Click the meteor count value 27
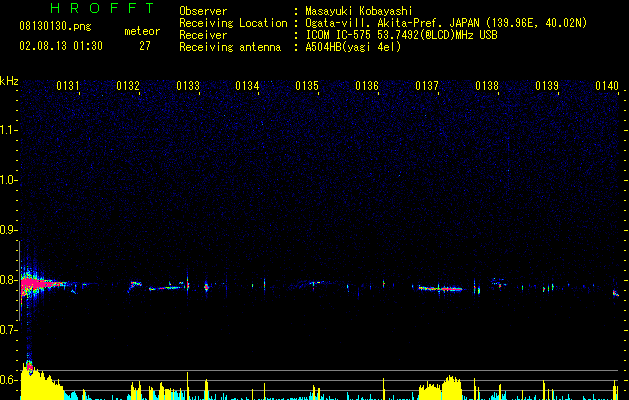The image size is (629, 400). click(x=145, y=46)
